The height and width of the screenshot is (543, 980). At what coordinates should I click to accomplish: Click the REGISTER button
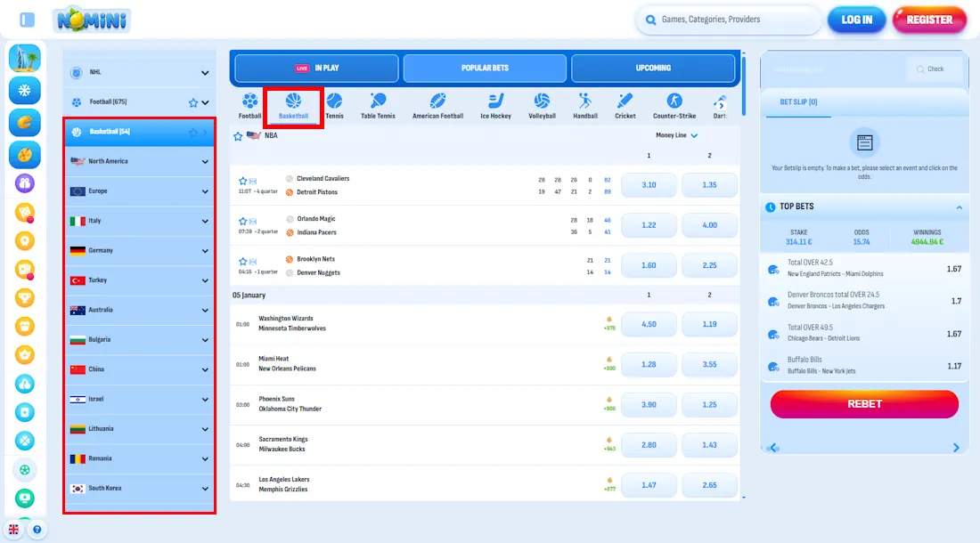(929, 19)
